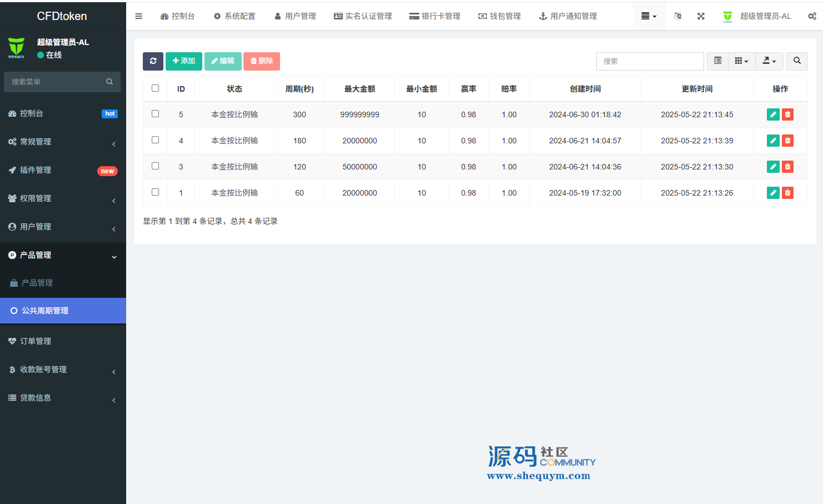Open 银行卡管理 top navigation tab
The height and width of the screenshot is (504, 823).
tap(435, 16)
